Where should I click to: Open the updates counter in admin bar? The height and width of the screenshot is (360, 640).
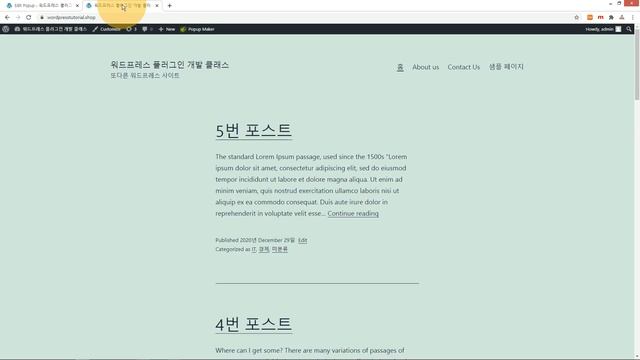[131, 29]
